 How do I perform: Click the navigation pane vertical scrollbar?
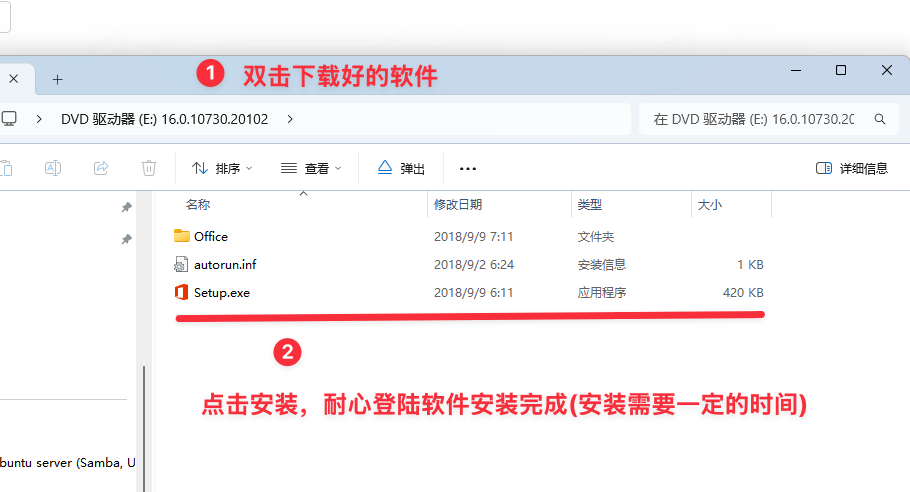144,420
